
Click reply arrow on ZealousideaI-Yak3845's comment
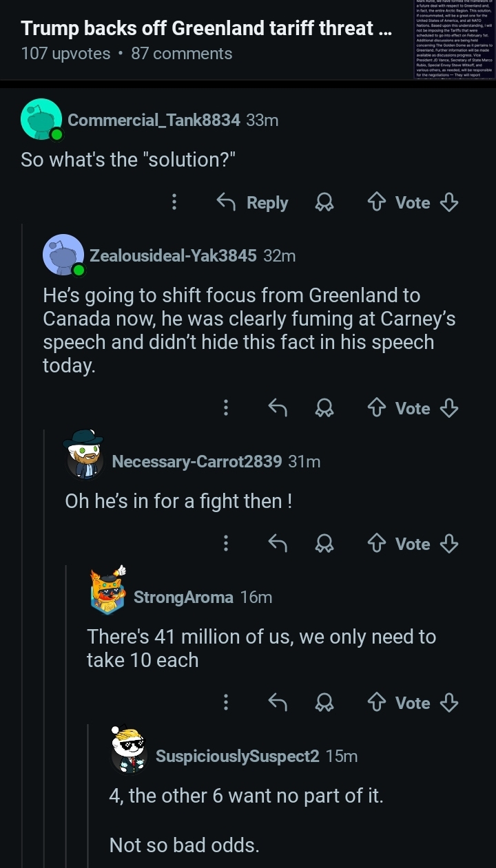[x=277, y=408]
